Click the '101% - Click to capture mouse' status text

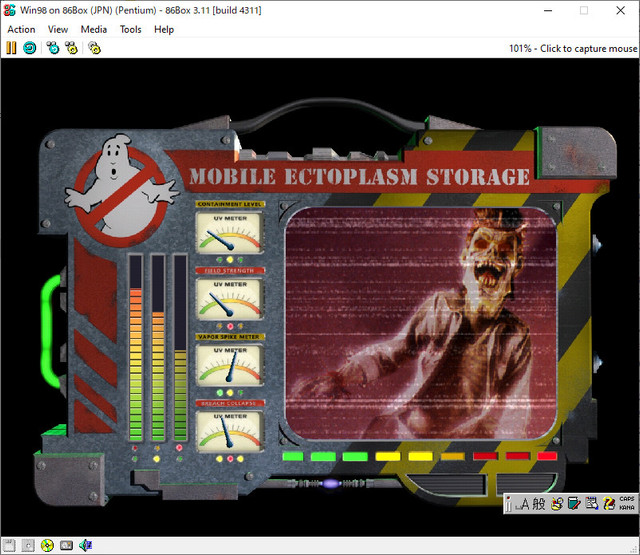[573, 49]
